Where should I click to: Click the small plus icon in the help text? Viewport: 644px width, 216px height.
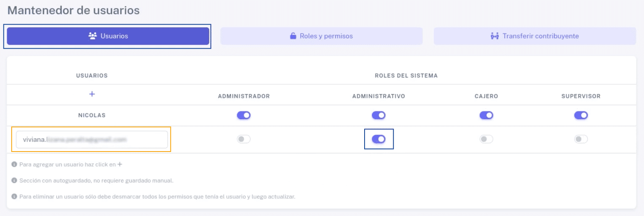(x=120, y=165)
